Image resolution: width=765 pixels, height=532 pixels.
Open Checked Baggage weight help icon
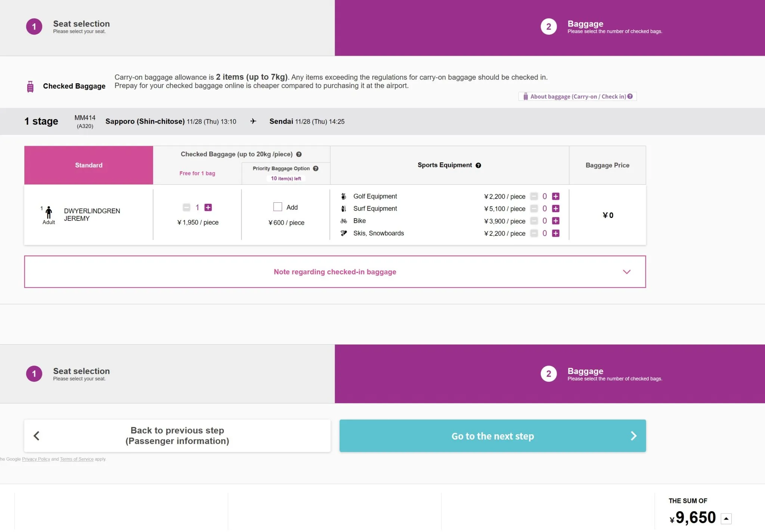pyautogui.click(x=299, y=154)
